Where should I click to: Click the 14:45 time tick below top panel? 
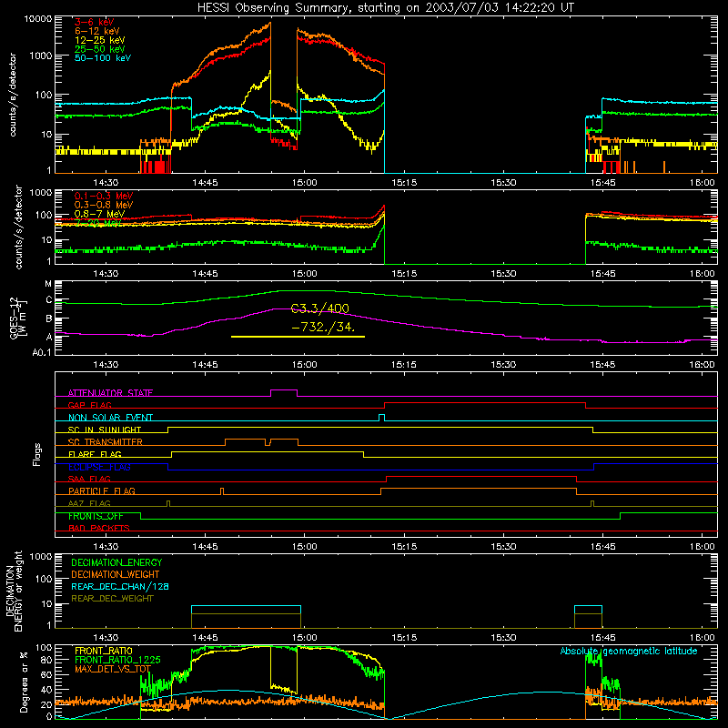tap(206, 183)
